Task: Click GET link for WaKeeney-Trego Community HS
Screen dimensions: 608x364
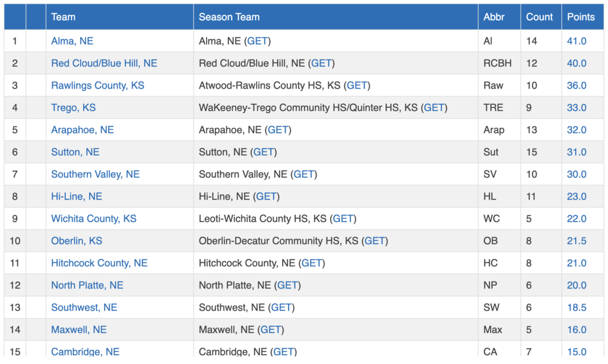Action: [x=434, y=107]
